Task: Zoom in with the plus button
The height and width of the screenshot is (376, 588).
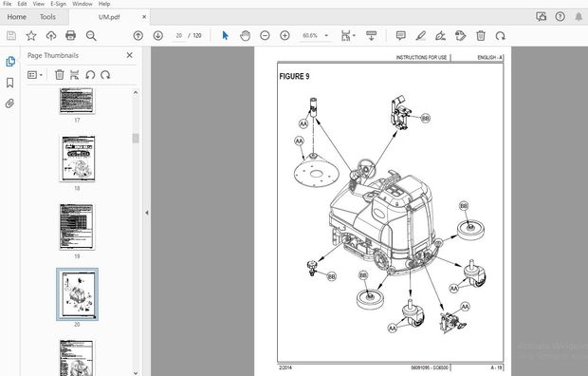Action: tap(285, 36)
